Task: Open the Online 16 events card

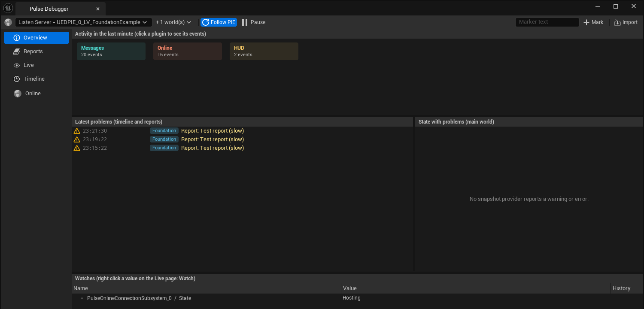Action: pyautogui.click(x=188, y=51)
